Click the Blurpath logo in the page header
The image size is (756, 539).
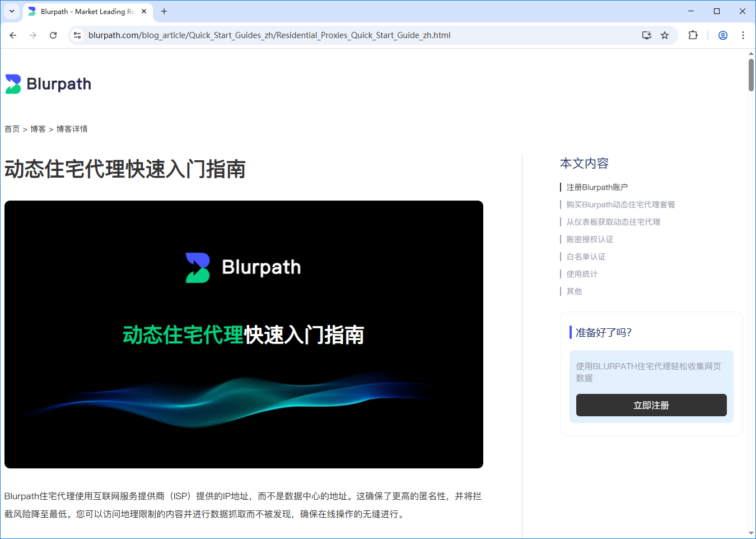point(48,84)
